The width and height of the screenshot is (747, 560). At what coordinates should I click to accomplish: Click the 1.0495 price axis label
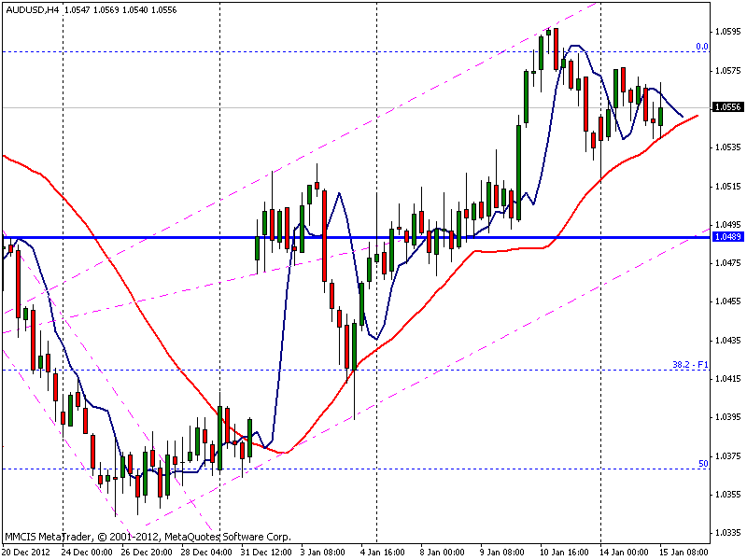[728, 224]
